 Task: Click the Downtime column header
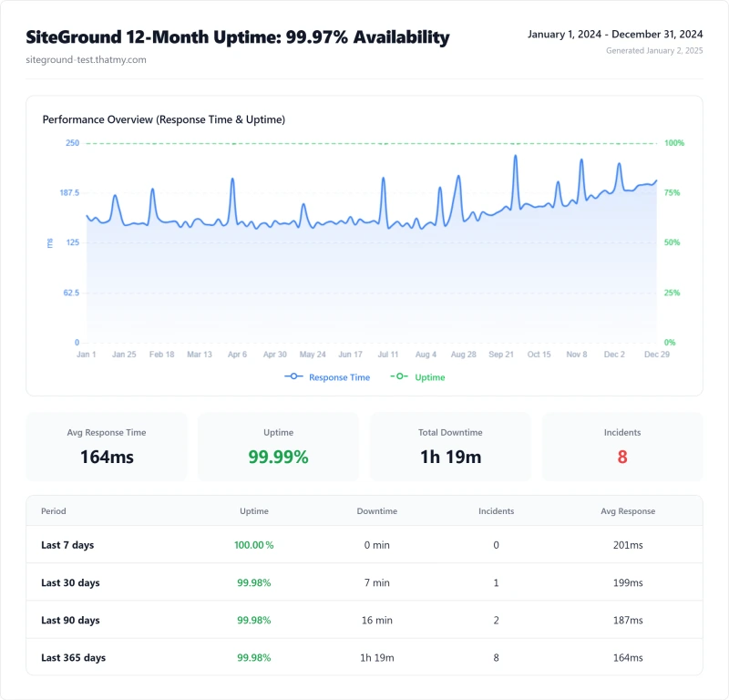[377, 510]
